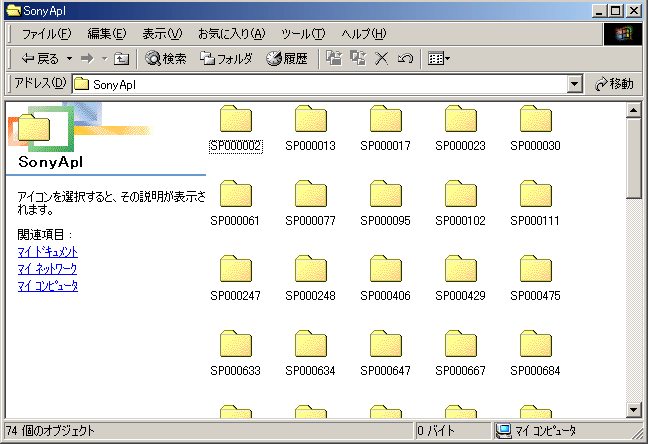Select the SP000429 folder icon
The width and height of the screenshot is (648, 444).
[x=461, y=269]
